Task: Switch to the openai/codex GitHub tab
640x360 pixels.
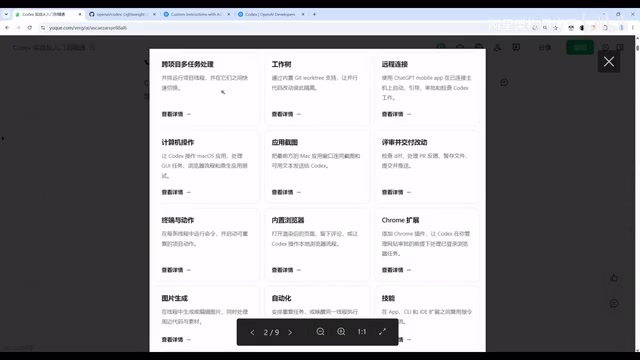Action: [x=122, y=14]
